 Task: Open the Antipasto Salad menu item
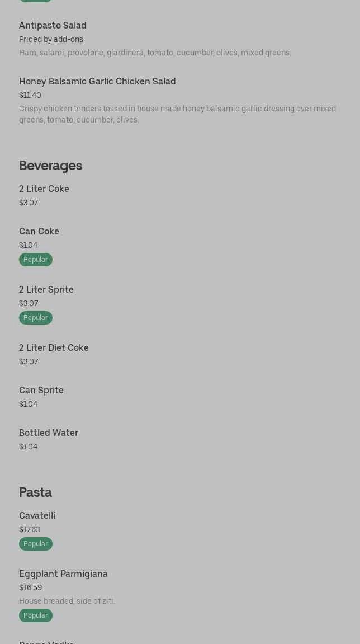53,26
